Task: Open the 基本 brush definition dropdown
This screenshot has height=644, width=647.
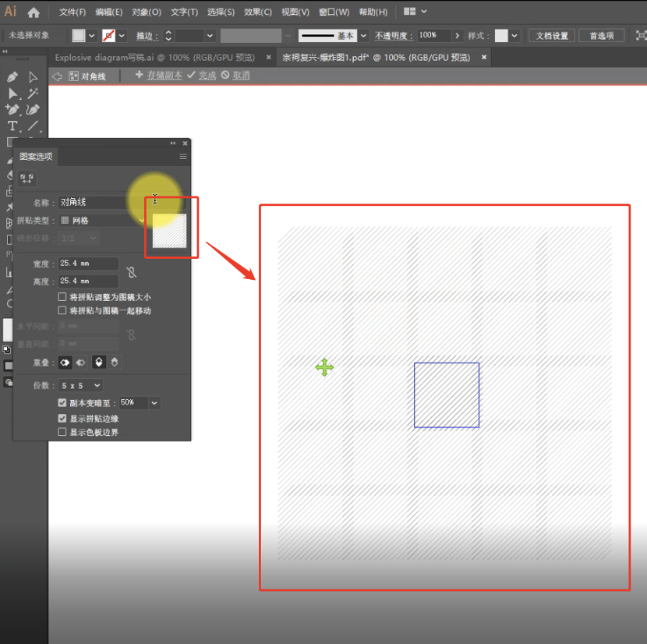Action: click(x=363, y=36)
